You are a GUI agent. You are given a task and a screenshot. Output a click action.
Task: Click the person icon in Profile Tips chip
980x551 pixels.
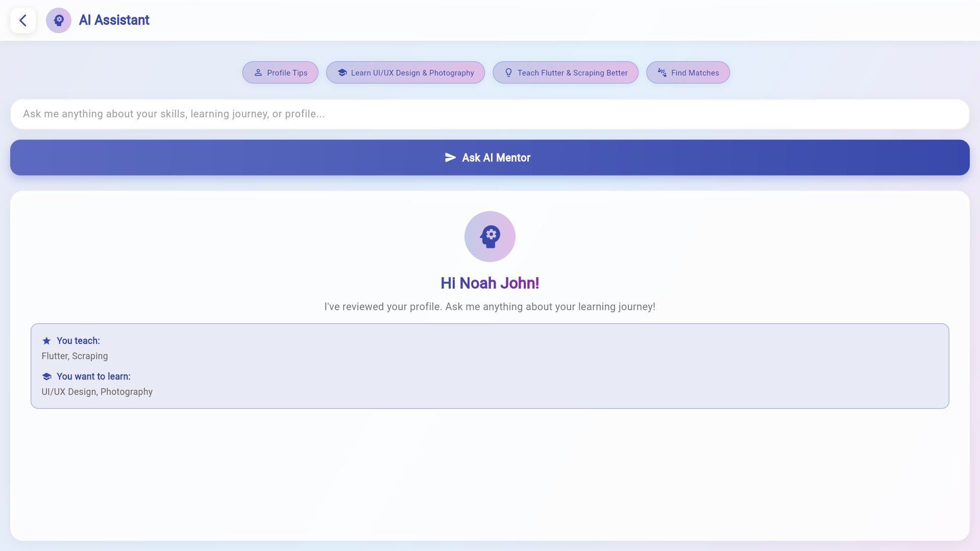click(258, 72)
